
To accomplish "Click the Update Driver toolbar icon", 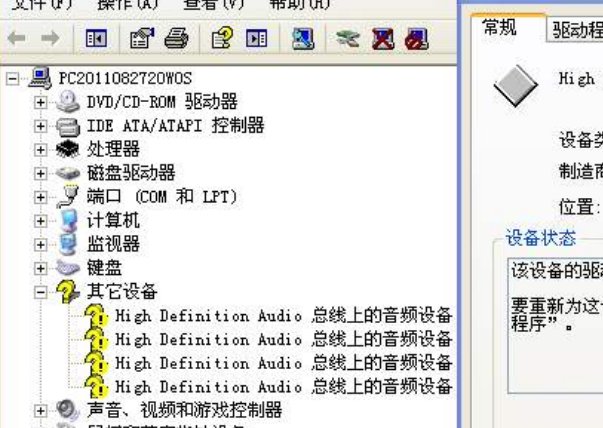I will pos(347,39).
